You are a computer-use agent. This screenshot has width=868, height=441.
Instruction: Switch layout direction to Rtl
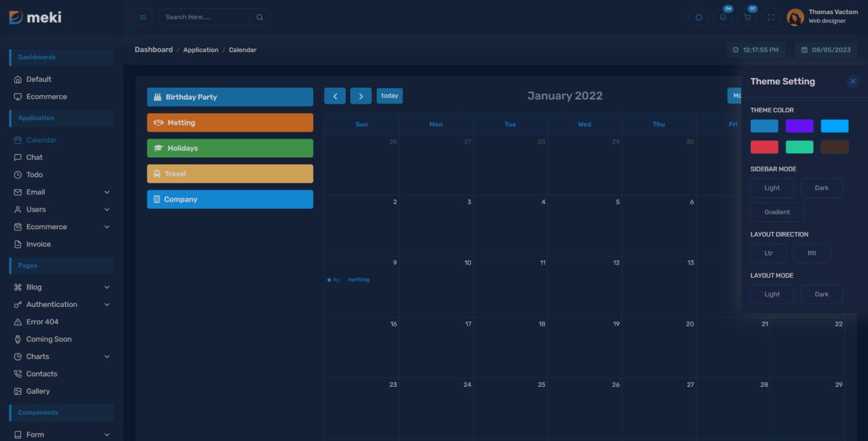(811, 253)
